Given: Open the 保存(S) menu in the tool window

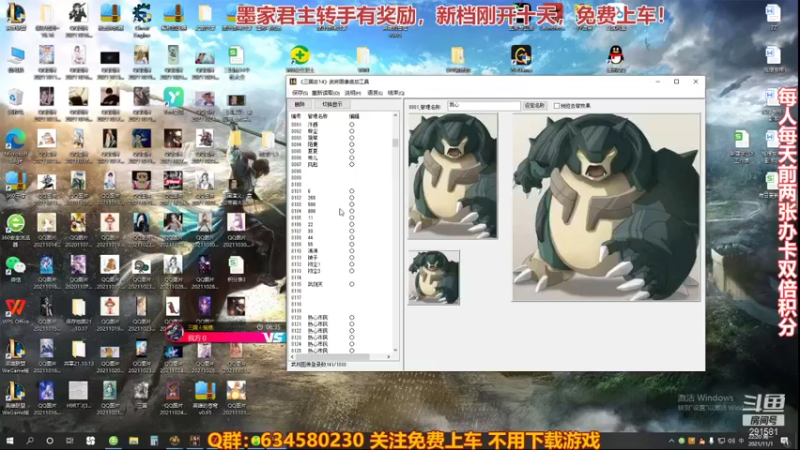Looking at the screenshot, I should tap(299, 93).
